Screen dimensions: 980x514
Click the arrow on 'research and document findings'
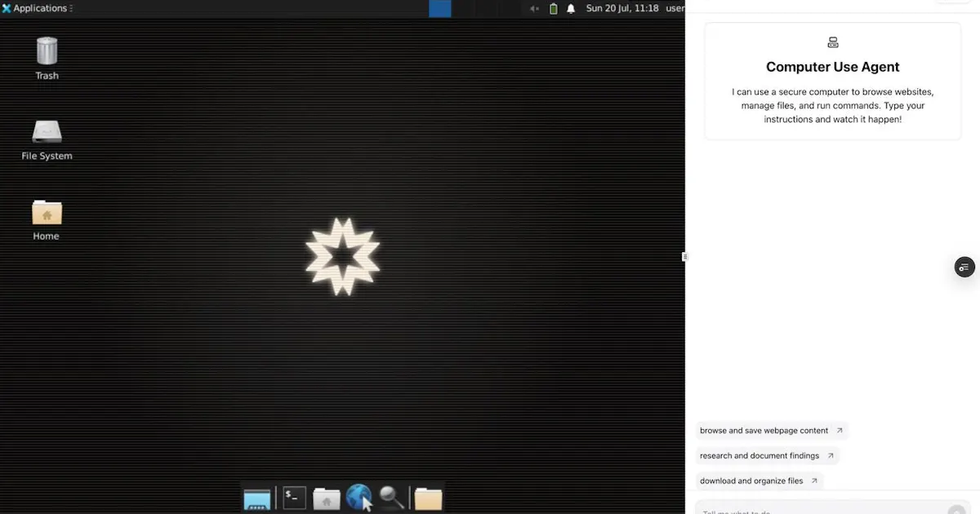831,456
